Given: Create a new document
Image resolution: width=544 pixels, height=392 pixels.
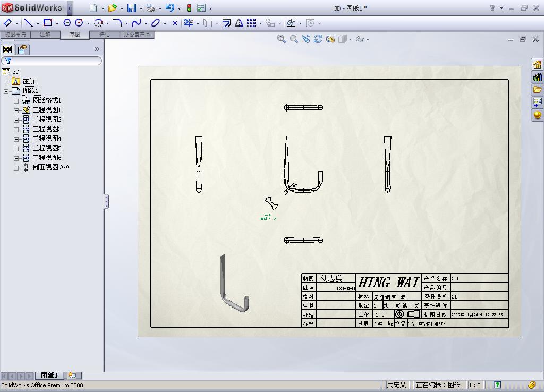Looking at the screenshot, I should tap(93, 8).
